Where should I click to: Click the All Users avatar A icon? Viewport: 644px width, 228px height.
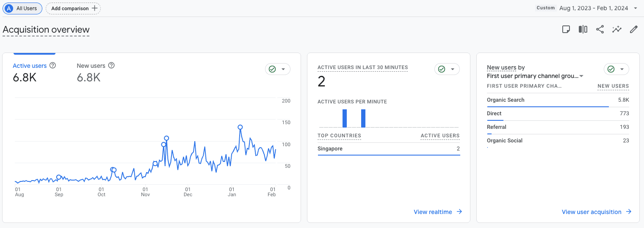(x=9, y=8)
